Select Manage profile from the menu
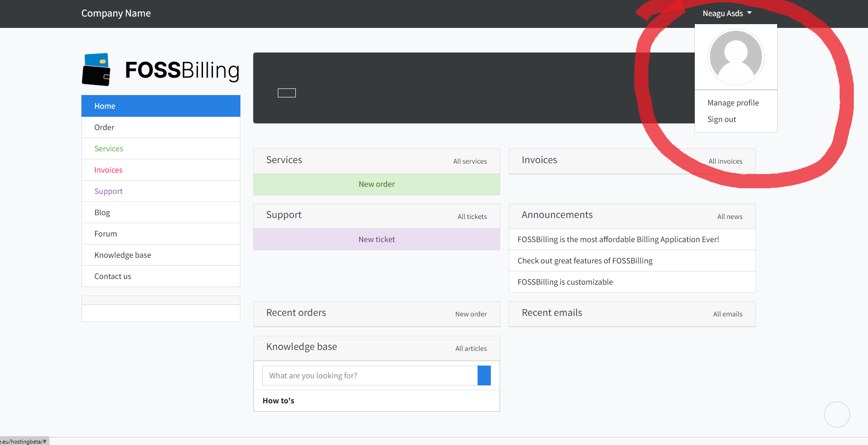This screenshot has height=445, width=868. coord(733,103)
